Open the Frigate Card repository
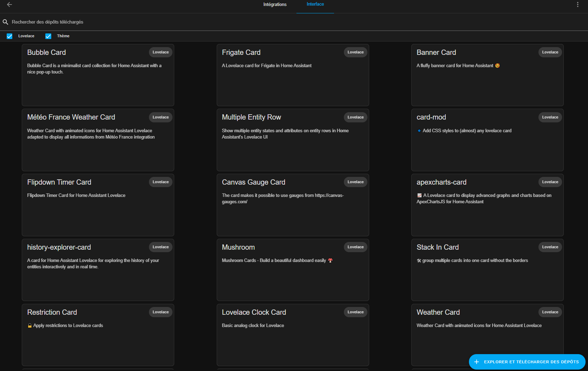The height and width of the screenshot is (371, 588). (293, 75)
